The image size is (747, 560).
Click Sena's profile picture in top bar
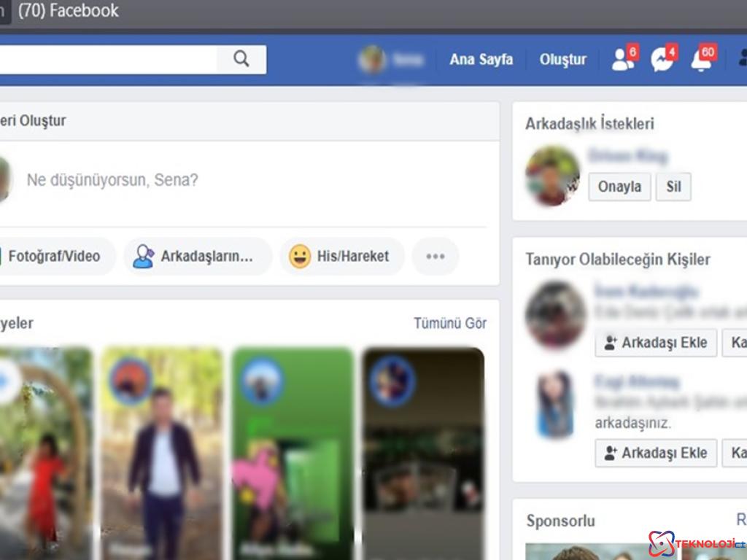(x=373, y=60)
